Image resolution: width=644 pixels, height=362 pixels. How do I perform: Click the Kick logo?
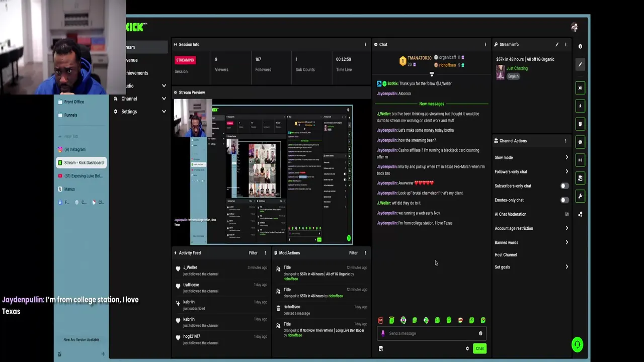136,27
